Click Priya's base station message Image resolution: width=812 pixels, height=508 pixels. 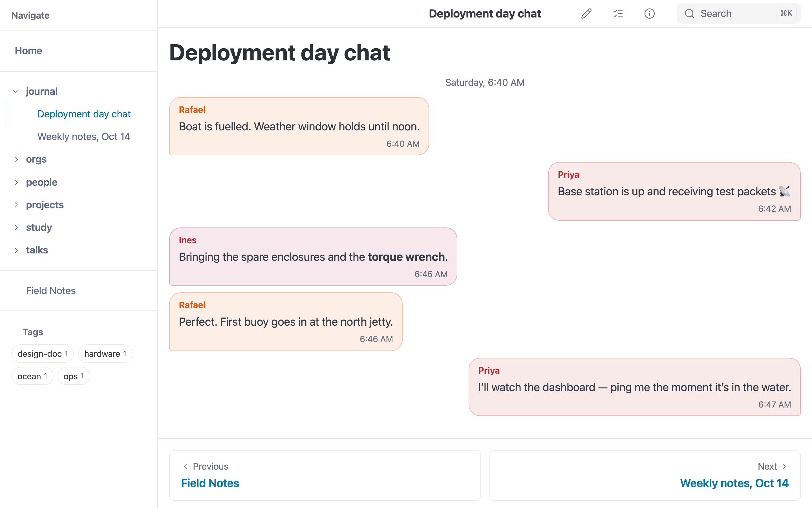674,192
